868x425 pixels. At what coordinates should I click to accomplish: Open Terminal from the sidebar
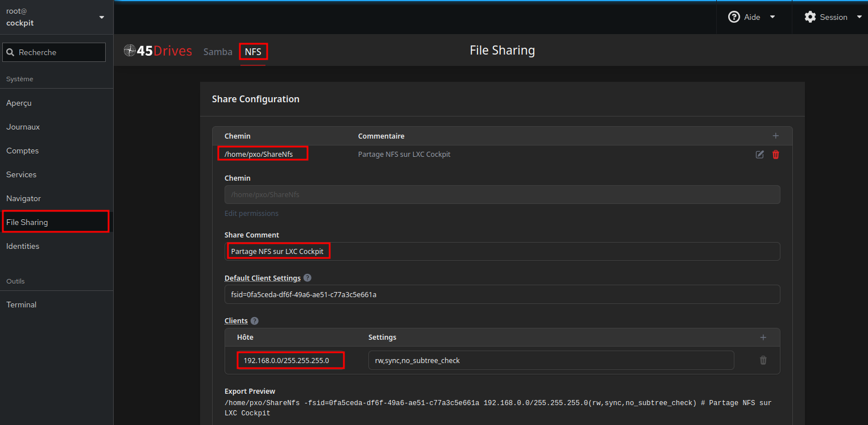point(22,305)
